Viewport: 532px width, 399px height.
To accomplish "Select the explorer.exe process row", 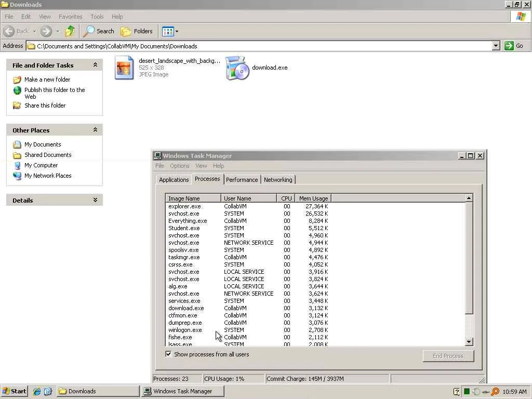I will (315, 206).
